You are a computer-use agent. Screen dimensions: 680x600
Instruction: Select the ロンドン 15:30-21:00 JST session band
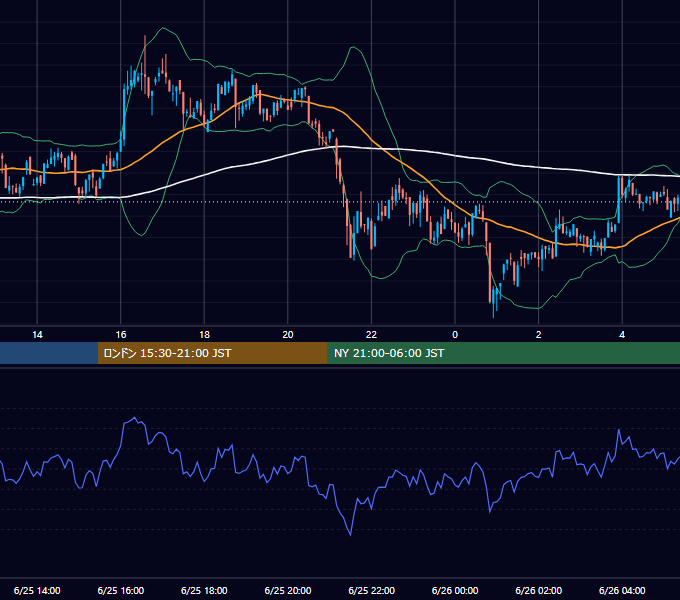tap(212, 353)
